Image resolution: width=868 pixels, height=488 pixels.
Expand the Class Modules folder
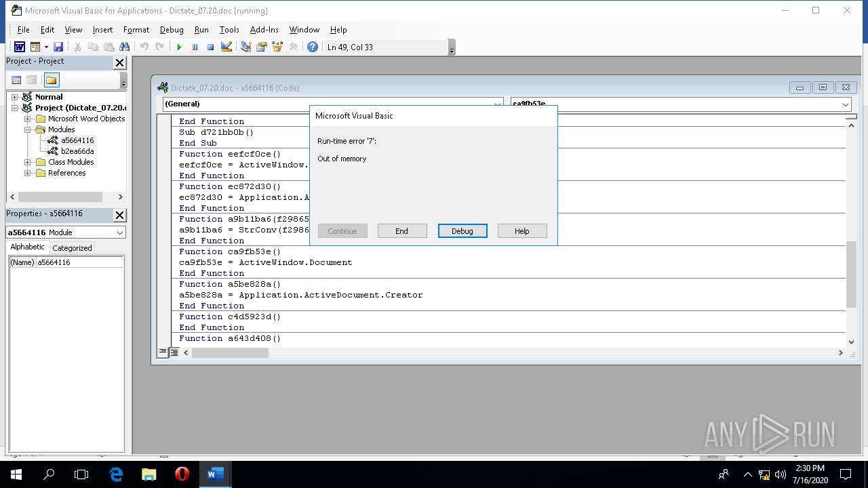(x=28, y=162)
